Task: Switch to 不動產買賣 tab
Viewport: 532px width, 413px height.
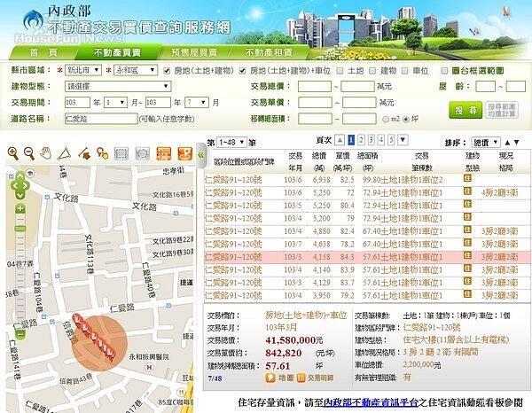Action: click(117, 52)
